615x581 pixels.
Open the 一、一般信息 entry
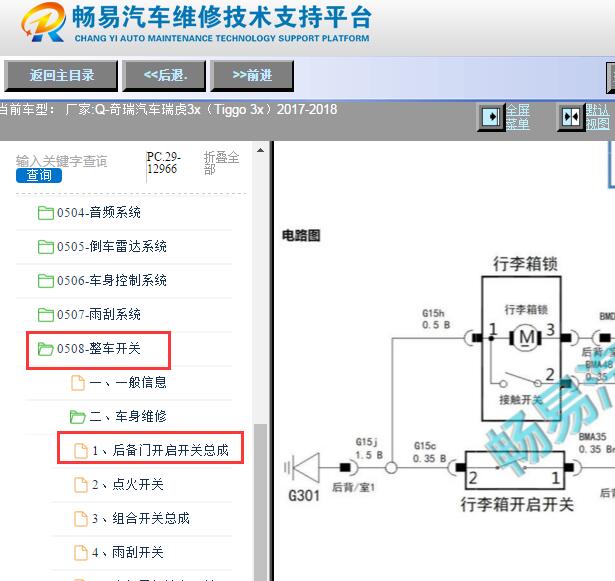click(x=128, y=382)
